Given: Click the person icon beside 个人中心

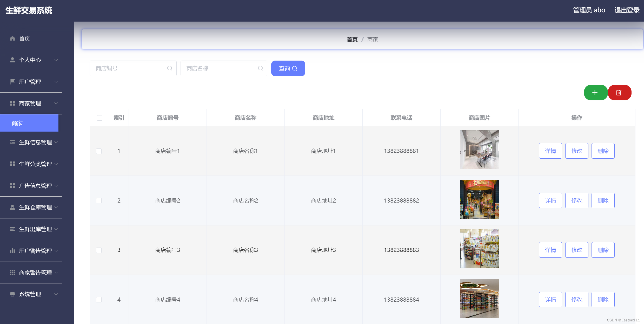Looking at the screenshot, I should coord(12,60).
